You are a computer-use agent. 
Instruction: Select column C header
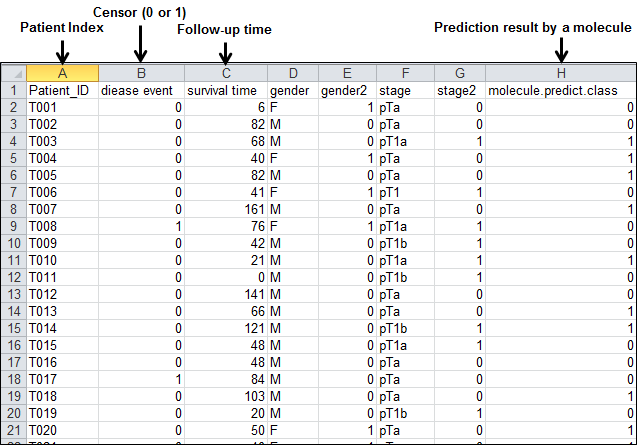click(226, 73)
